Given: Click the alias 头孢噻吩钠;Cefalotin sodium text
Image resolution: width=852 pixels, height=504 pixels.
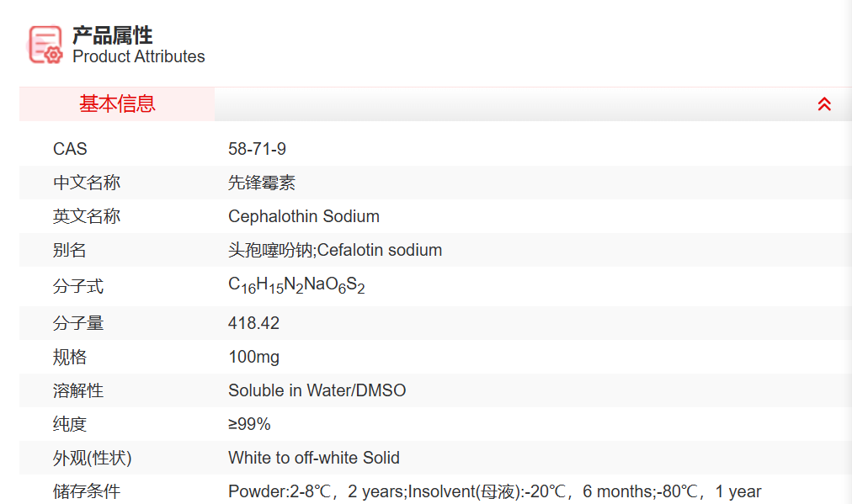Looking at the screenshot, I should pos(335,250).
